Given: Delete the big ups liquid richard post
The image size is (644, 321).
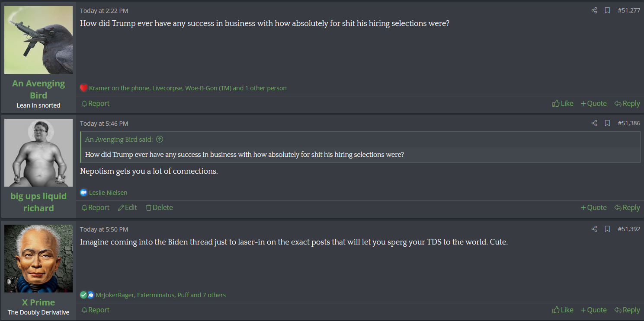Looking at the screenshot, I should pos(159,207).
